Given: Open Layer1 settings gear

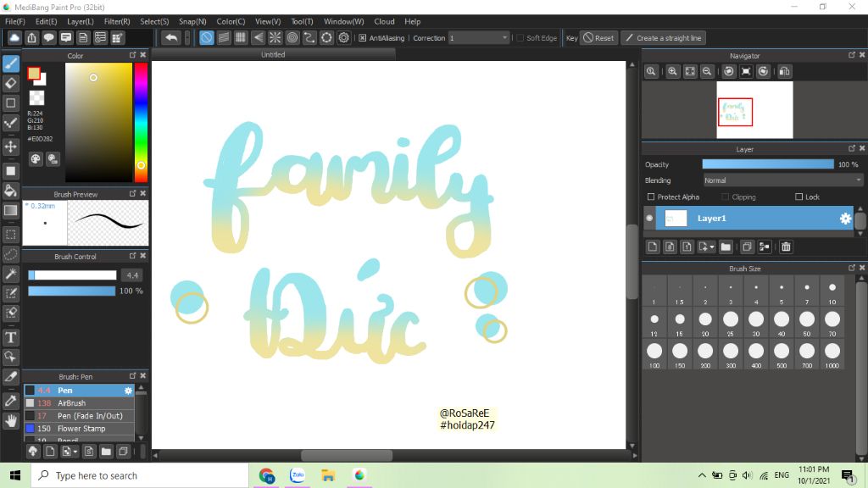Looking at the screenshot, I should pyautogui.click(x=845, y=219).
